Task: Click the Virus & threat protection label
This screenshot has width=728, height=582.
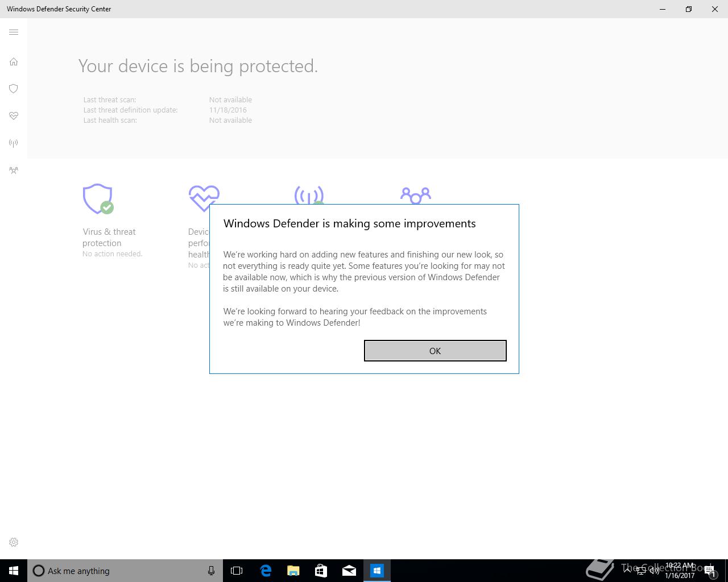Action: [109, 238]
